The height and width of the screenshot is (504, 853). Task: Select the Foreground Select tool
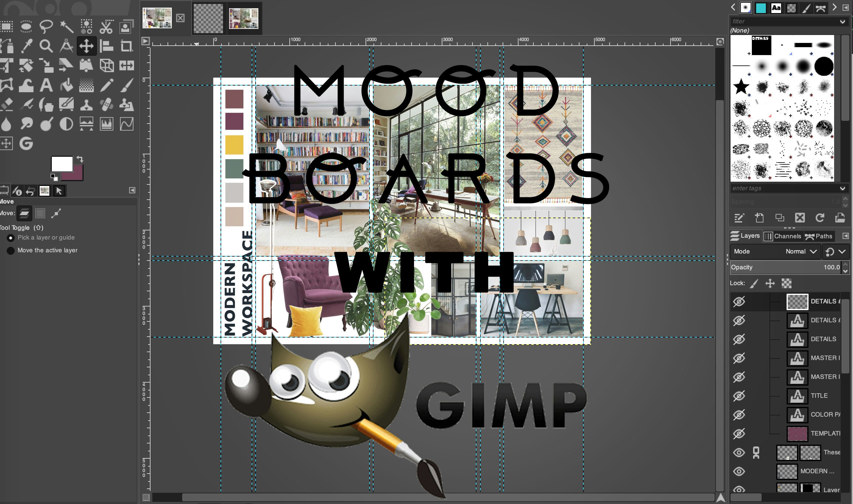(126, 26)
